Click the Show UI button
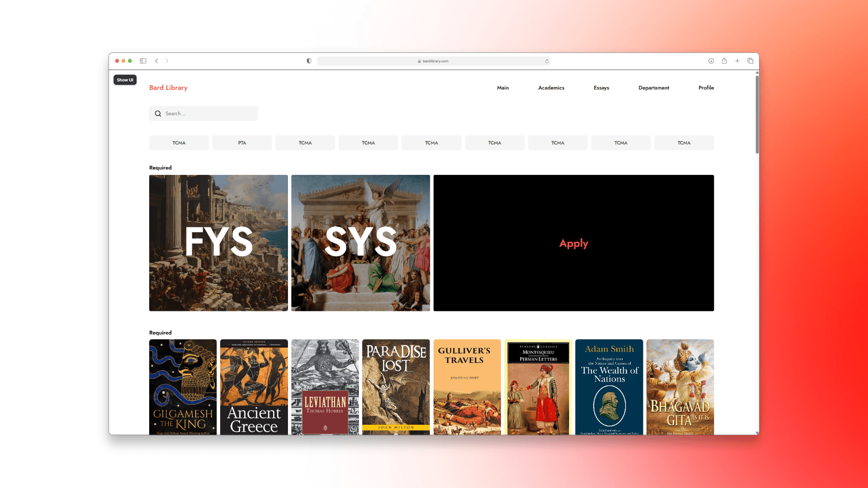Viewport: 868px width, 488px height. point(125,80)
